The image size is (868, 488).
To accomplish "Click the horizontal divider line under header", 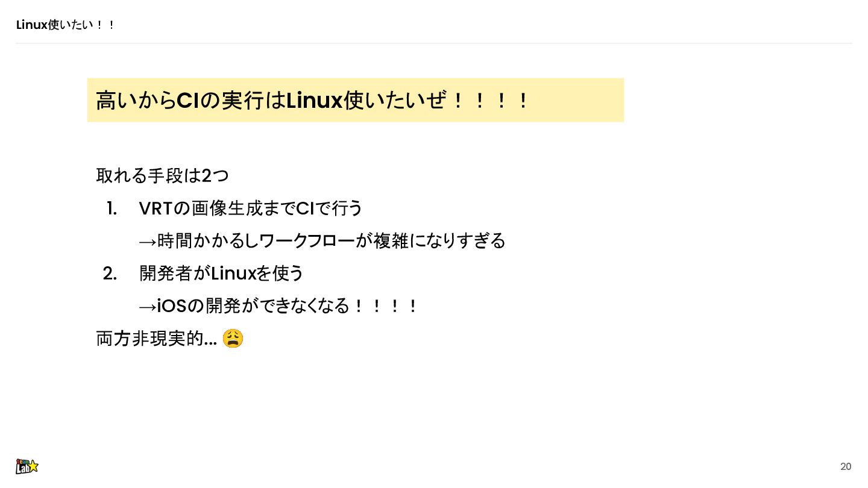I will pyautogui.click(x=434, y=43).
